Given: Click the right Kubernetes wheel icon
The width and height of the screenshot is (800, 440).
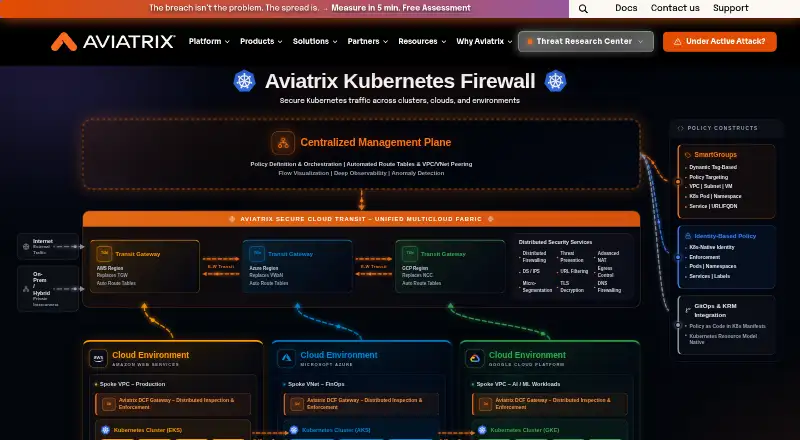Looking at the screenshot, I should pyautogui.click(x=555, y=81).
